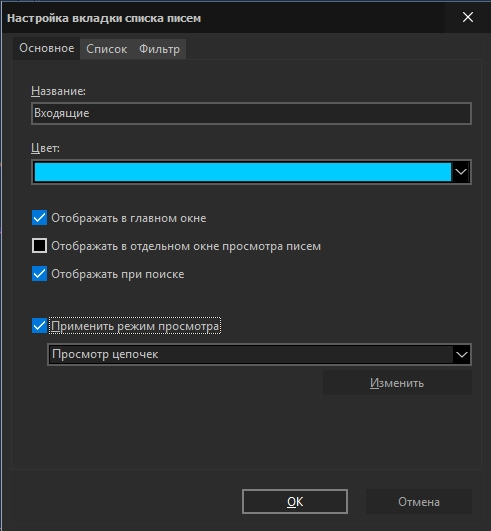Switch to the Список tab

point(106,49)
